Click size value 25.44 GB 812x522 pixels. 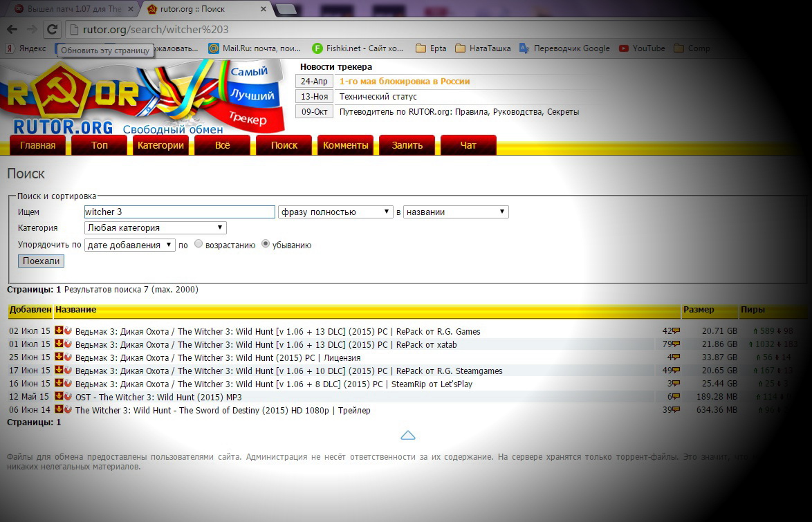(719, 384)
